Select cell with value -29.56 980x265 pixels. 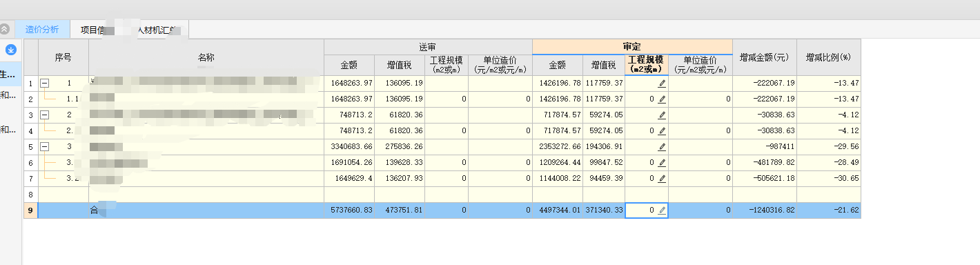(828, 146)
